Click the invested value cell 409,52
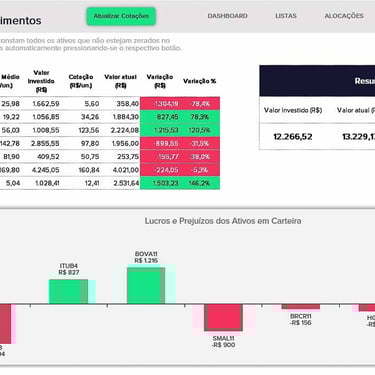This screenshot has height=375, width=375. tap(48, 157)
